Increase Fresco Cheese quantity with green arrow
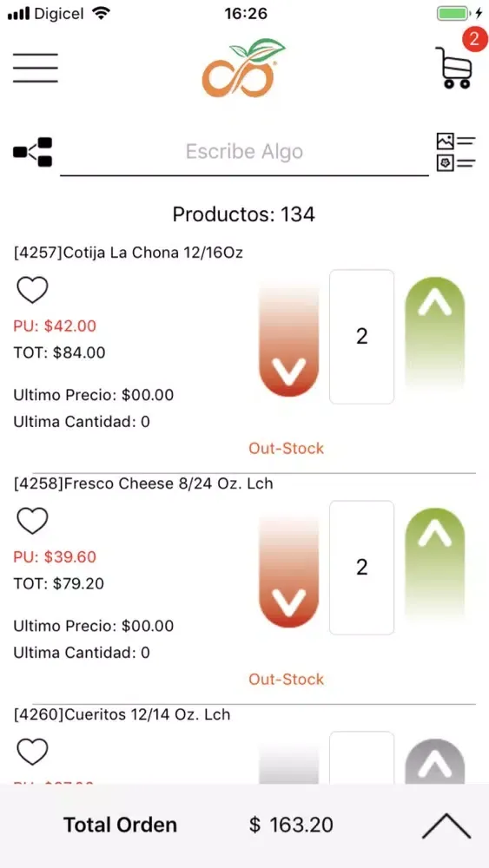 tap(435, 563)
